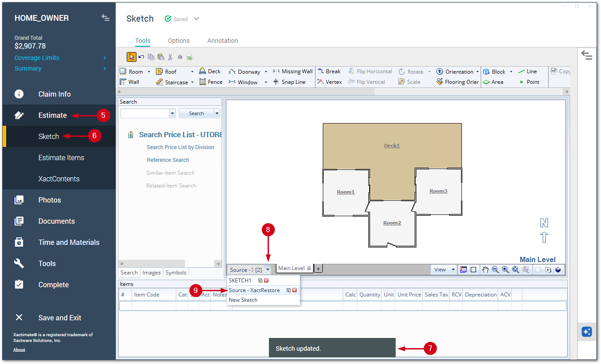Click the About link
The width and height of the screenshot is (601, 364).
pyautogui.click(x=19, y=350)
